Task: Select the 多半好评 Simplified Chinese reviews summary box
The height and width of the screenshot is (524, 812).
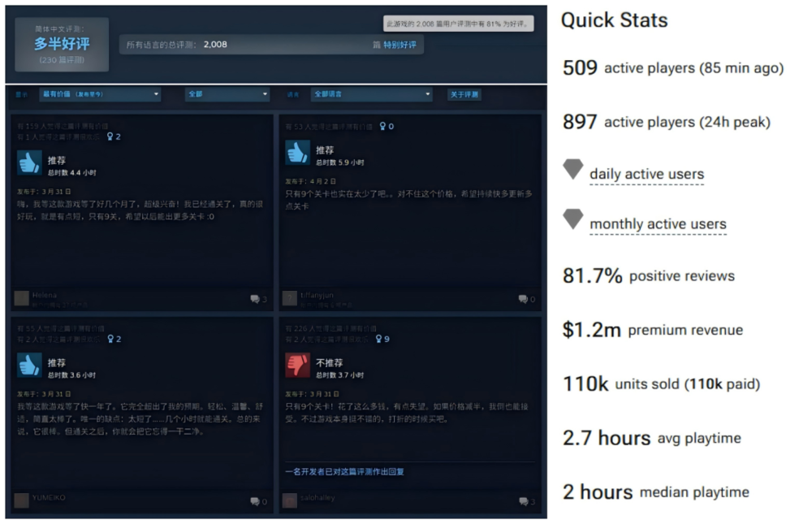Action: [62, 45]
